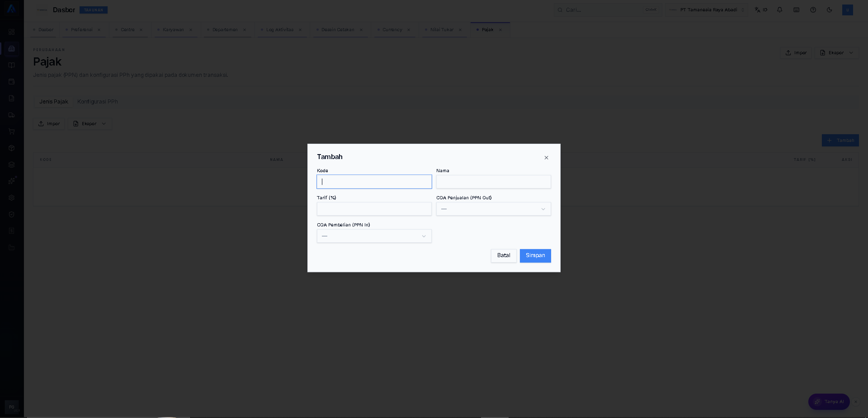Switch language via ID translate button
This screenshot has height=418, width=868.
pyautogui.click(x=761, y=9)
